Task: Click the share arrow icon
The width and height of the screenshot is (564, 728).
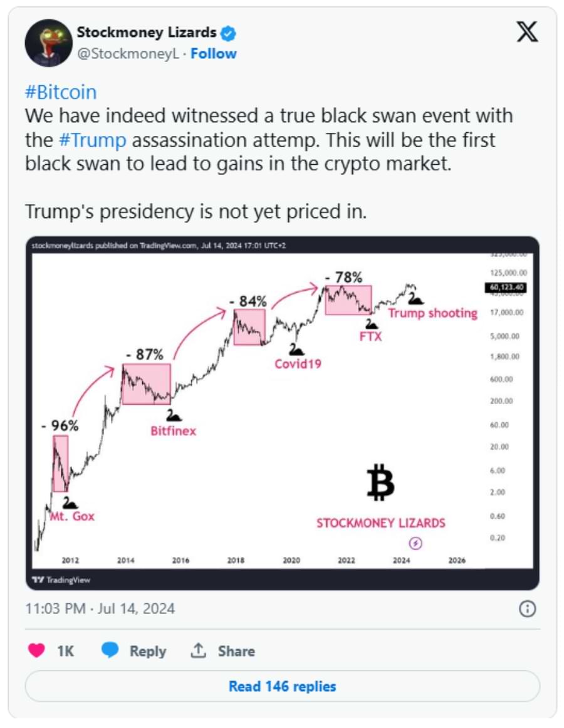Action: point(198,651)
